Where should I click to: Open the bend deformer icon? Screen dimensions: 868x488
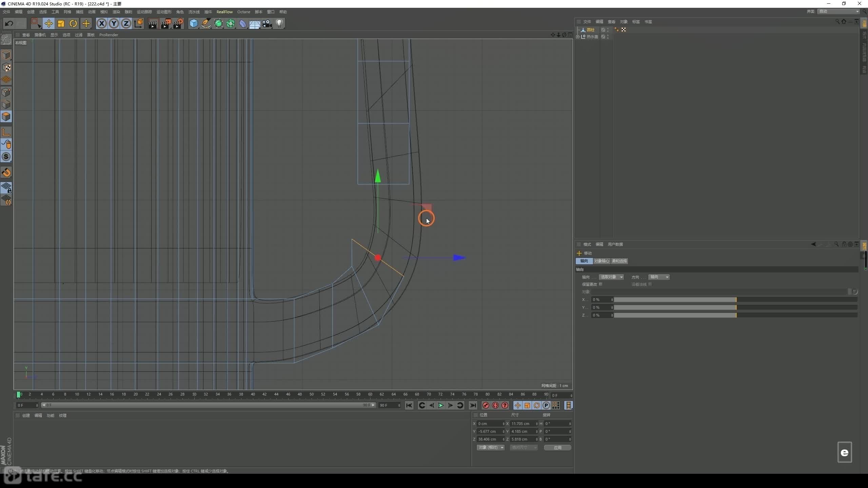243,23
